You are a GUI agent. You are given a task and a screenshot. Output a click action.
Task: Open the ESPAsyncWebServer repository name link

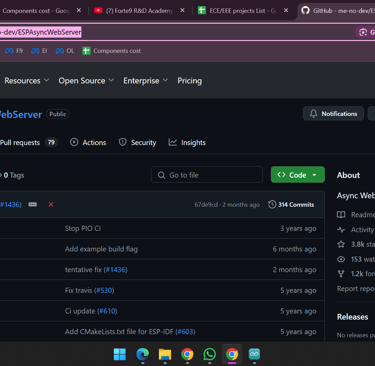pos(21,114)
